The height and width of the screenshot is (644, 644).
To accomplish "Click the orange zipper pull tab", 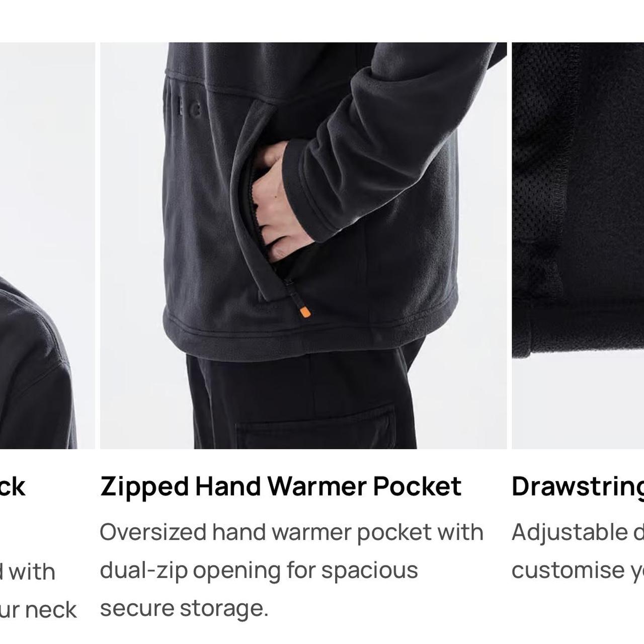I will tap(304, 312).
